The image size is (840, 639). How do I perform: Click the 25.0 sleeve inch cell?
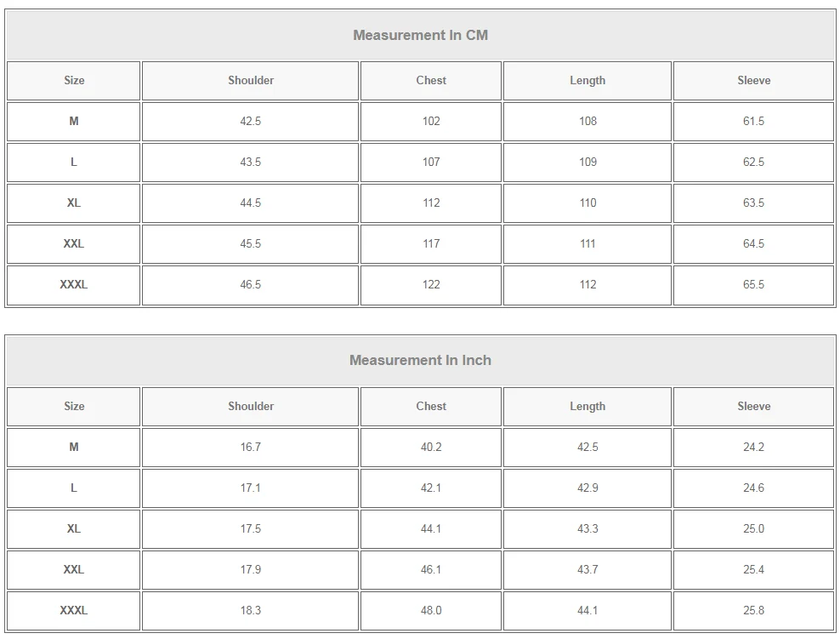(753, 529)
